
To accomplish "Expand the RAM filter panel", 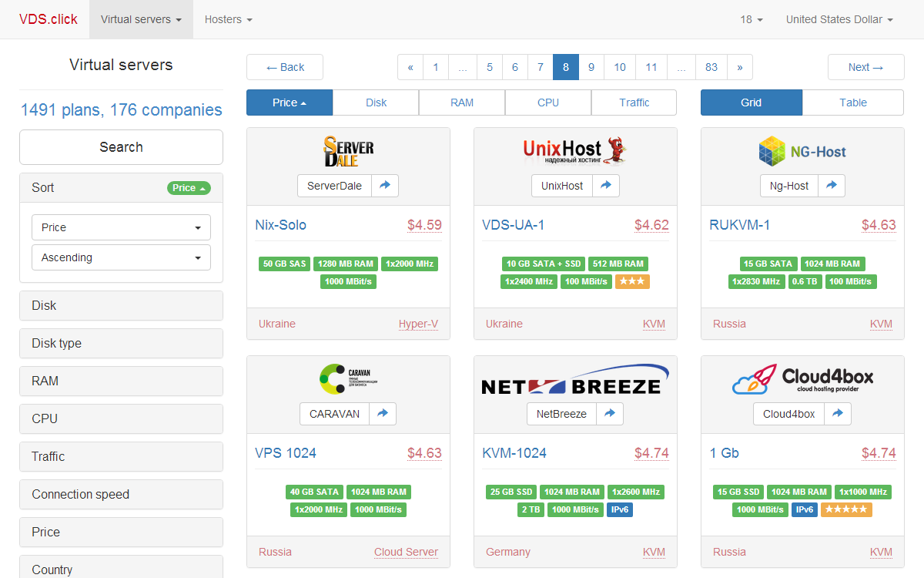I will [121, 381].
